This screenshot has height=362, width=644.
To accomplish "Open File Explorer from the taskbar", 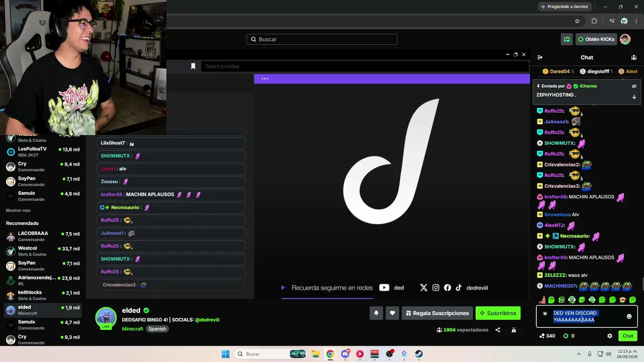I will 315,354.
